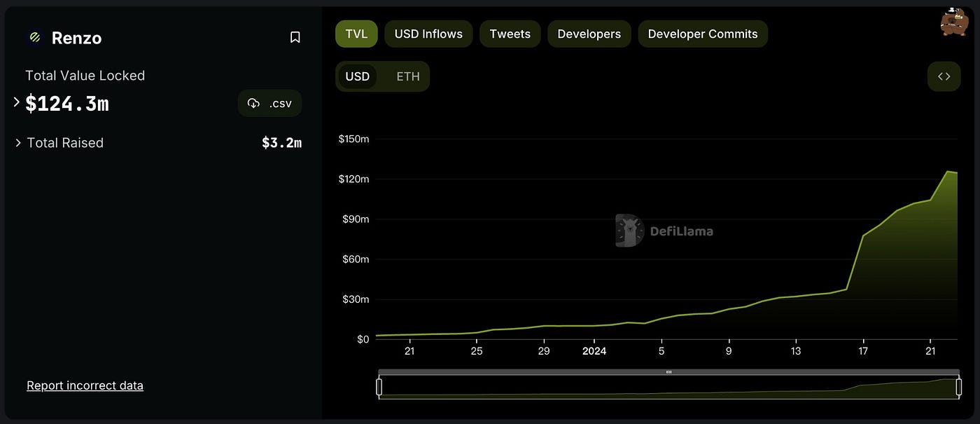
Task: Grab the left range slider handle
Action: click(379, 387)
